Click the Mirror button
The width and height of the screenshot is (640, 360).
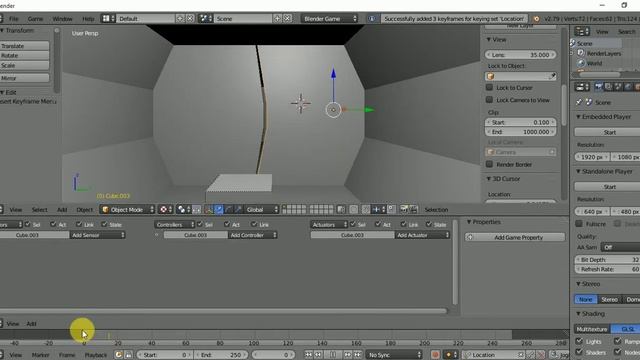tap(24, 78)
